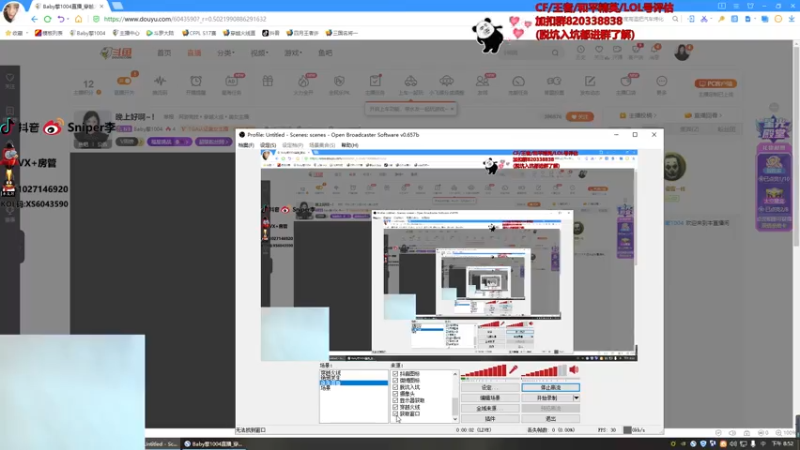Open OBS 设定档(P) menu
Image resolution: width=800 pixels, height=450 pixels.
[x=293, y=145]
